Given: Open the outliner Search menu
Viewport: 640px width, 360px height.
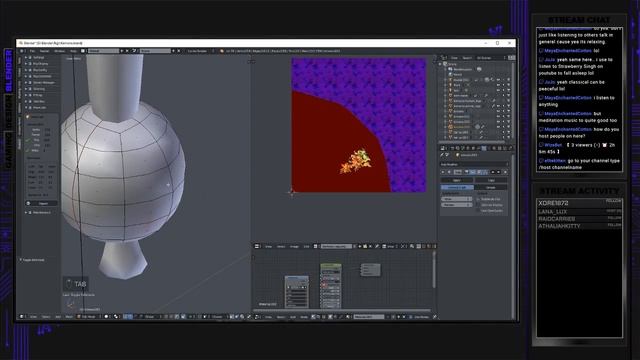Looking at the screenshot, I should tap(467, 58).
